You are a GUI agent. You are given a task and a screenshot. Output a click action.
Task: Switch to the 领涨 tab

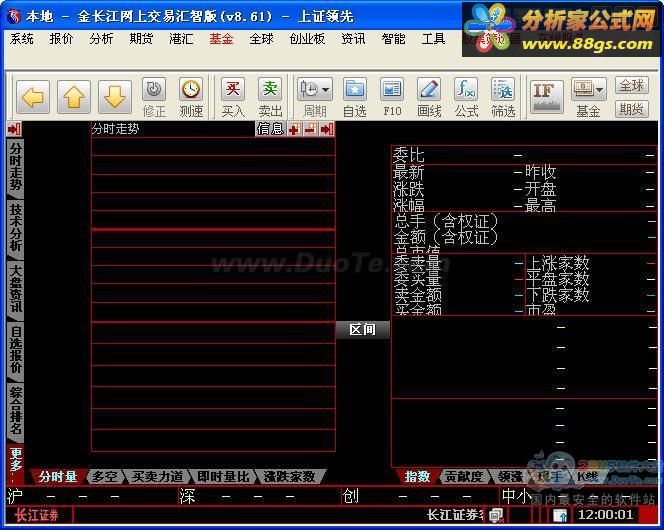click(x=510, y=477)
